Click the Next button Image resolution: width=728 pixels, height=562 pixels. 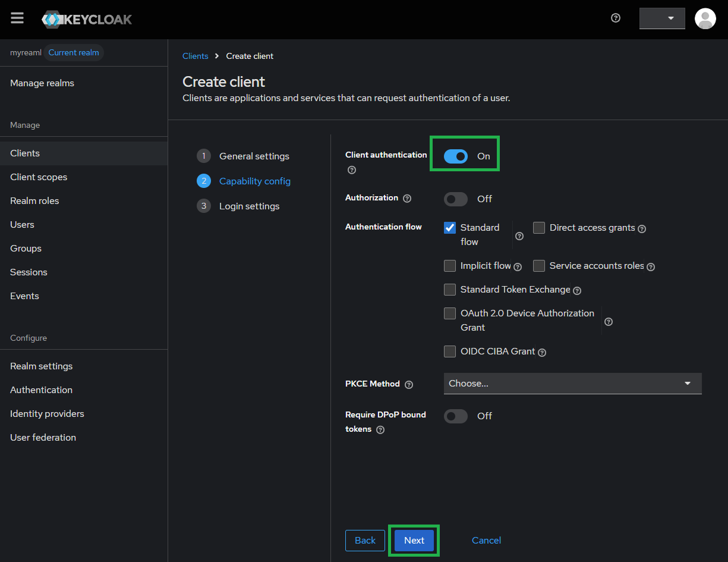(x=414, y=540)
